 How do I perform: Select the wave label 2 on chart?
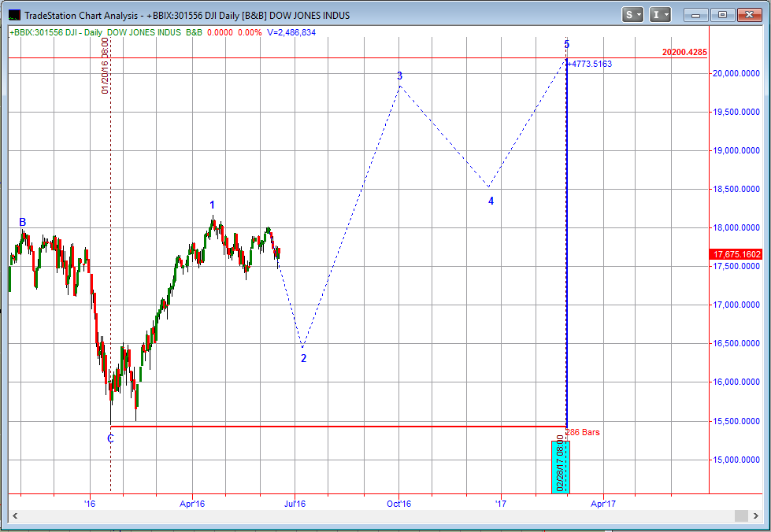[303, 358]
